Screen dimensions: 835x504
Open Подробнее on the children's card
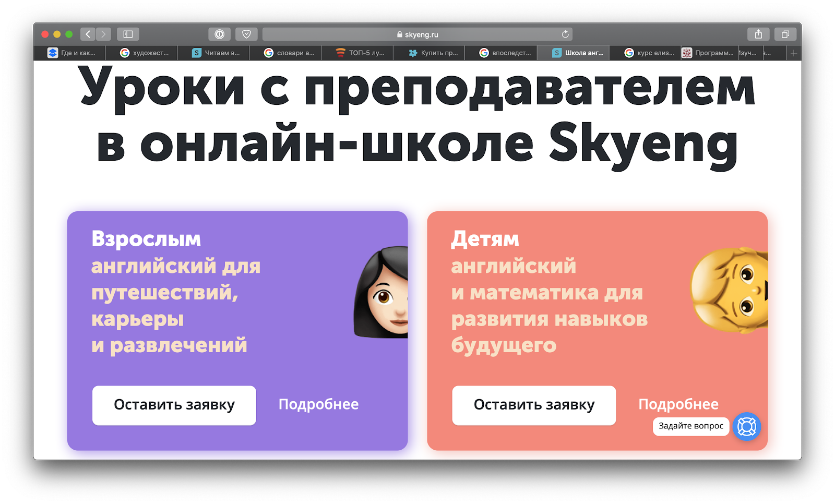pos(679,404)
